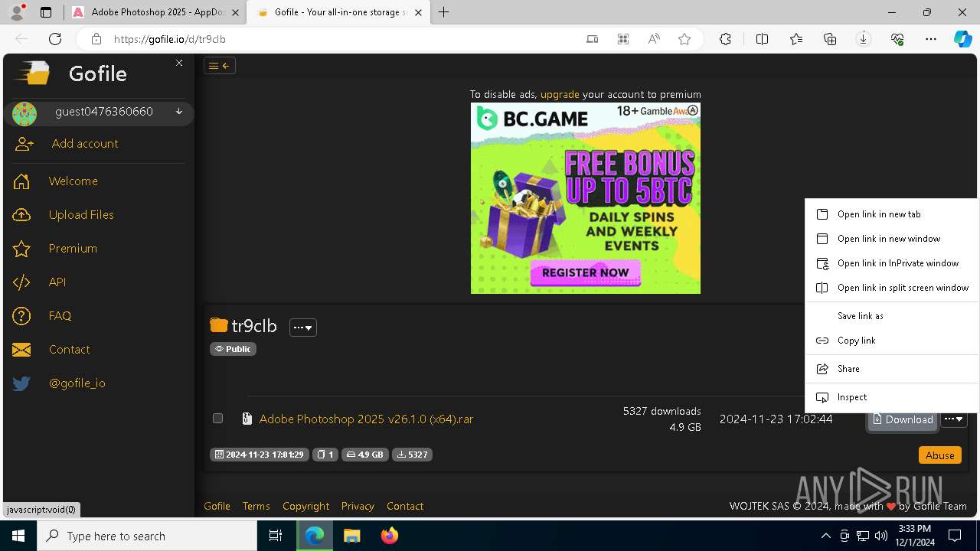The height and width of the screenshot is (551, 980).
Task: Click the Premium star icon
Action: [21, 249]
